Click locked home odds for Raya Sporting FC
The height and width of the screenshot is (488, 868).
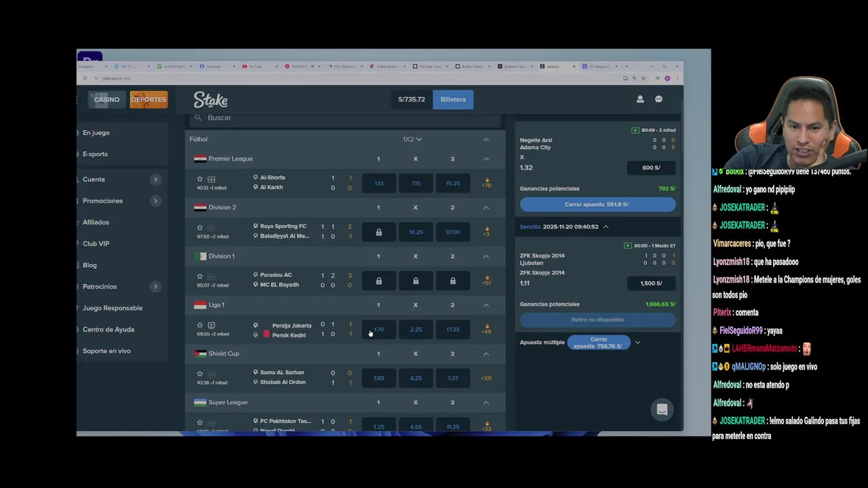(378, 232)
